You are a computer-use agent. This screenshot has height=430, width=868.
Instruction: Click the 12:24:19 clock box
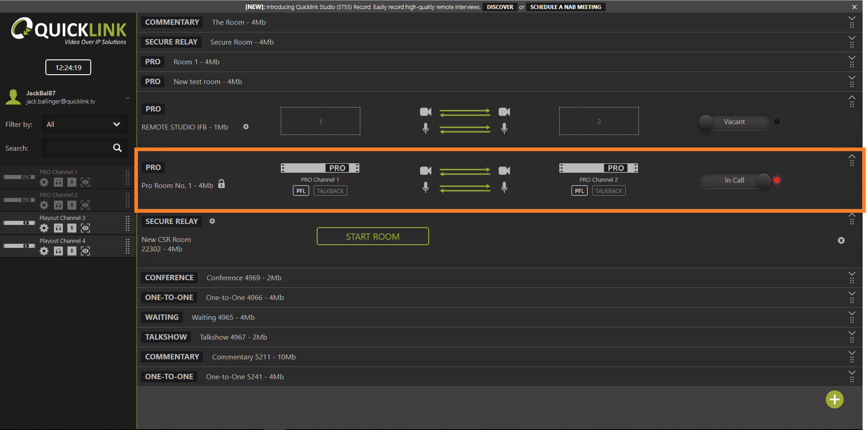pyautogui.click(x=68, y=67)
